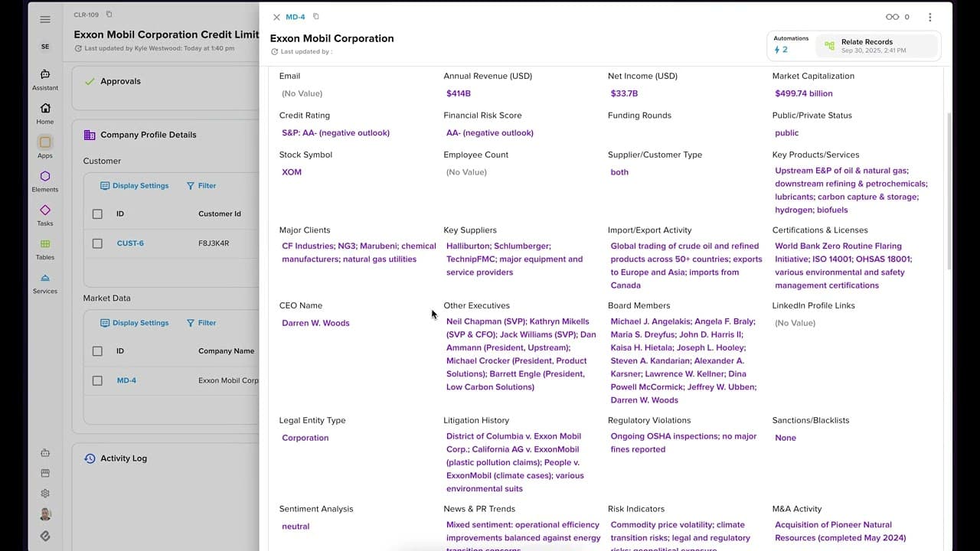
Task: Open Filter for the Market Data table
Action: point(201,323)
